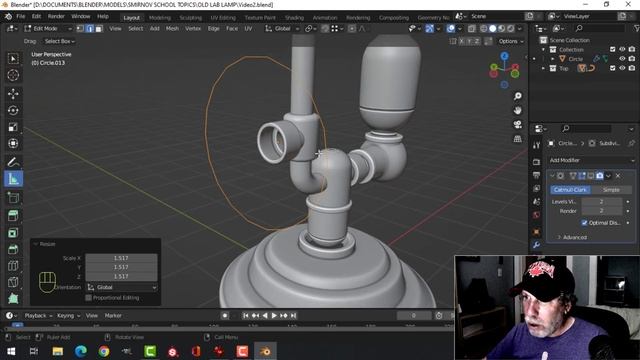Open the World properties tab
640x360 pixels.
pos(536,215)
